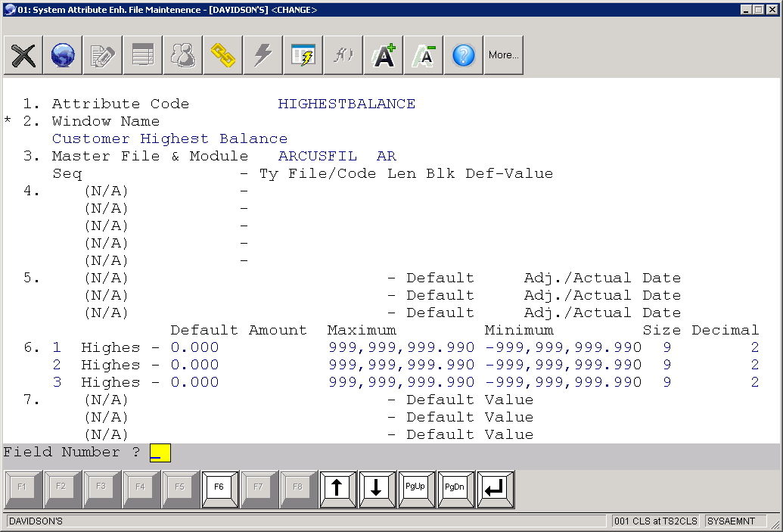The width and height of the screenshot is (783, 532).
Task: Click the lightning bolt toolbar icon
Action: 263,55
